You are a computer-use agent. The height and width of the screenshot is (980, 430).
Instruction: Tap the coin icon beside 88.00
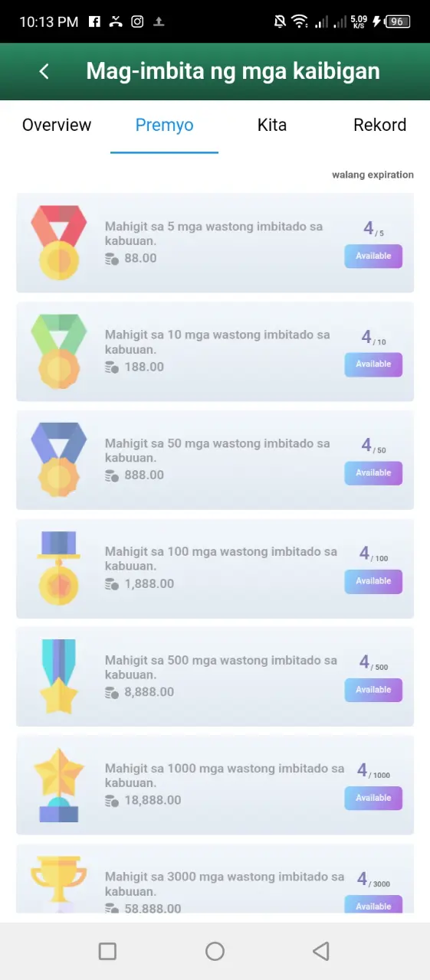tap(111, 259)
